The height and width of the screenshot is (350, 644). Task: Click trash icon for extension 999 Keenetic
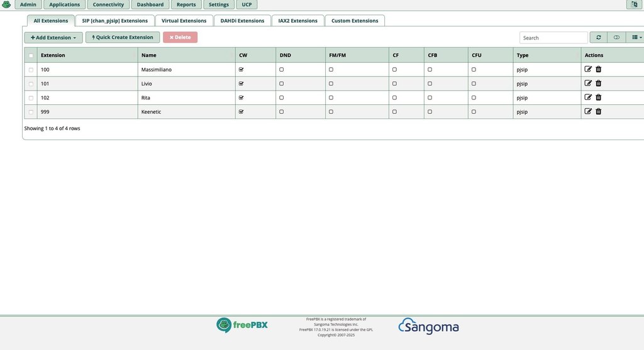(599, 111)
